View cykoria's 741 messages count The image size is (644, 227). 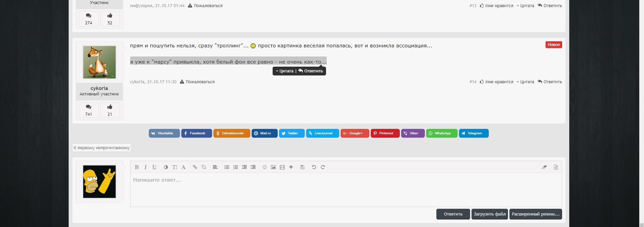pyautogui.click(x=89, y=110)
